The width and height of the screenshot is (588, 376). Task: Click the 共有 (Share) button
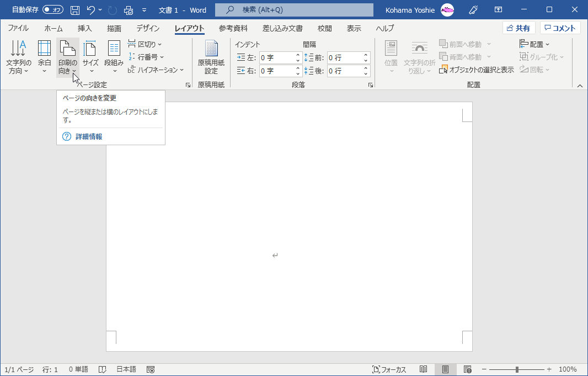[x=518, y=28]
